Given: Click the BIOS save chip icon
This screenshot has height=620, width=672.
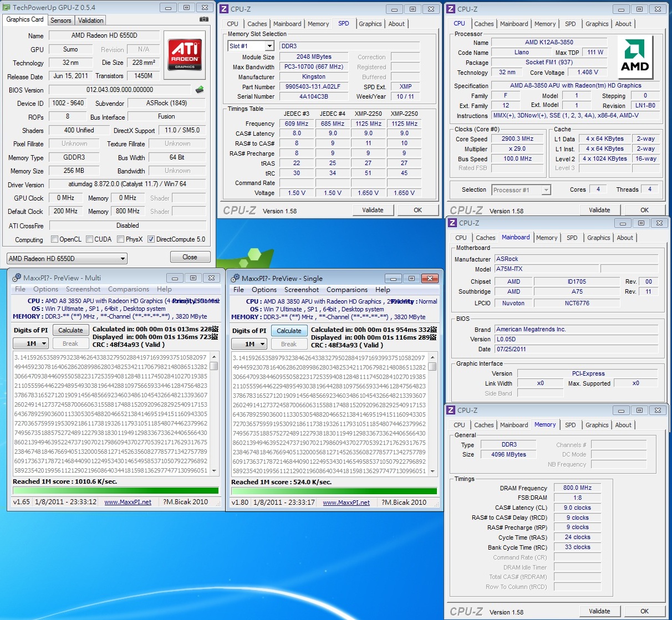Looking at the screenshot, I should click(200, 90).
